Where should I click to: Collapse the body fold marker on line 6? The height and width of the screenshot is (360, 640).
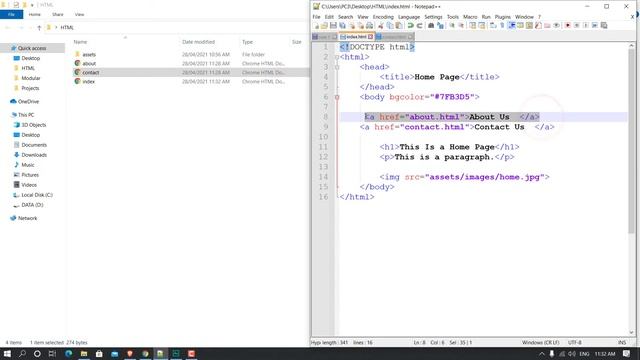337,97
